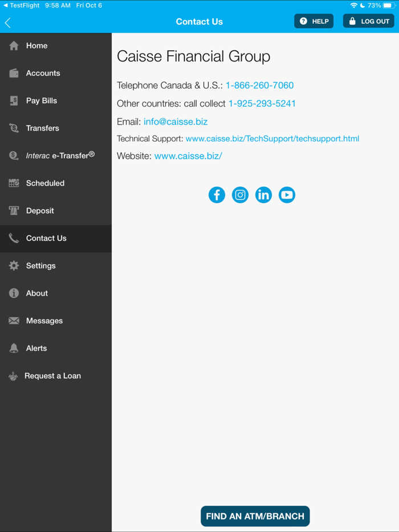Tap the Settings gear icon

coord(14,265)
